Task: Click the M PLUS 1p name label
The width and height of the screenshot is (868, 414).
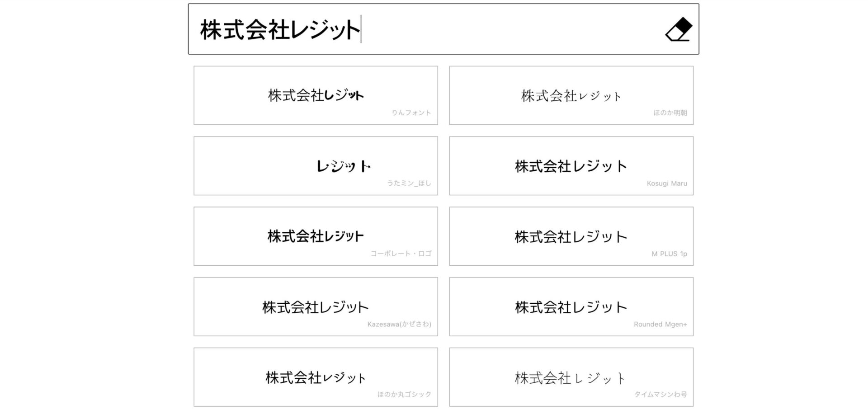Action: click(x=669, y=254)
